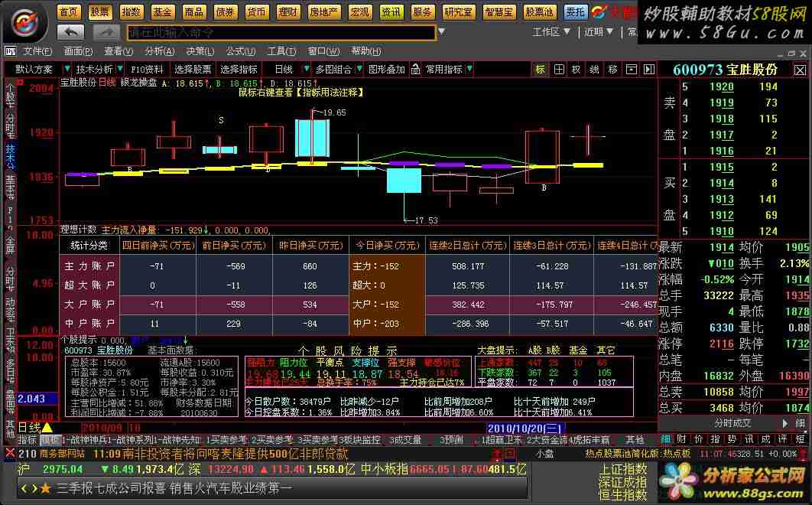The height and width of the screenshot is (505, 812).
Task: Open the 短 short-term tab icon
Action: coord(800,439)
